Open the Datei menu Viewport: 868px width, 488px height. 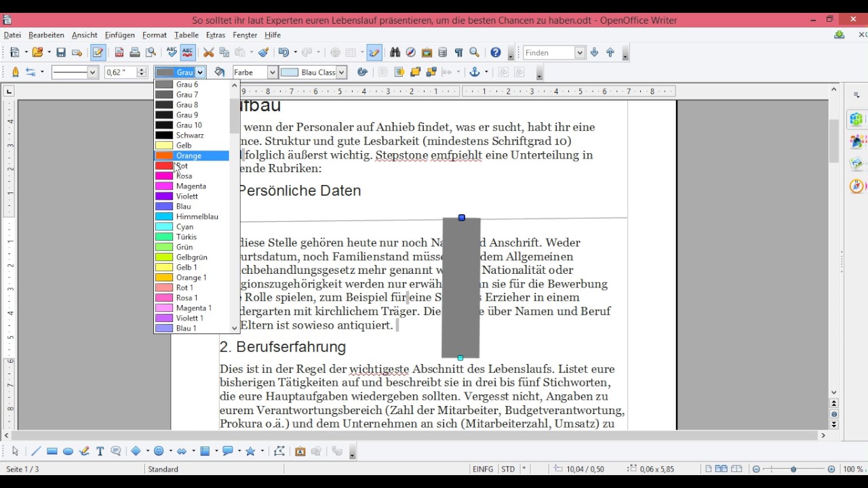[x=12, y=35]
